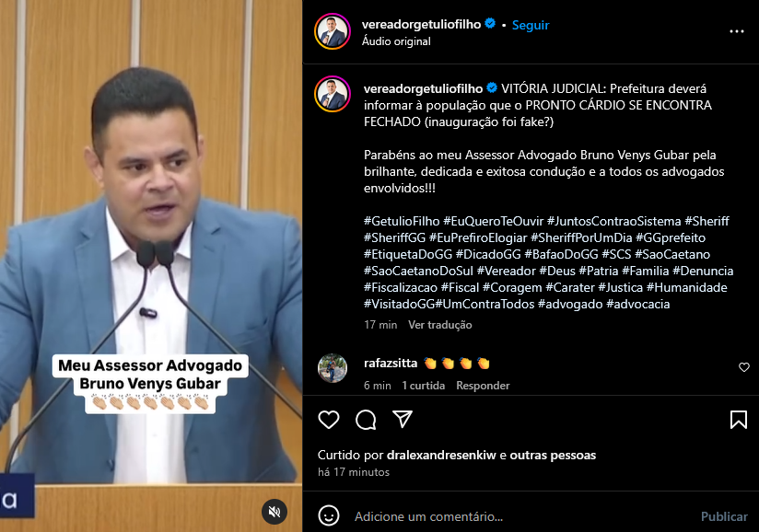
Task: Like rafazsitta's comment with small heart
Action: click(x=744, y=367)
